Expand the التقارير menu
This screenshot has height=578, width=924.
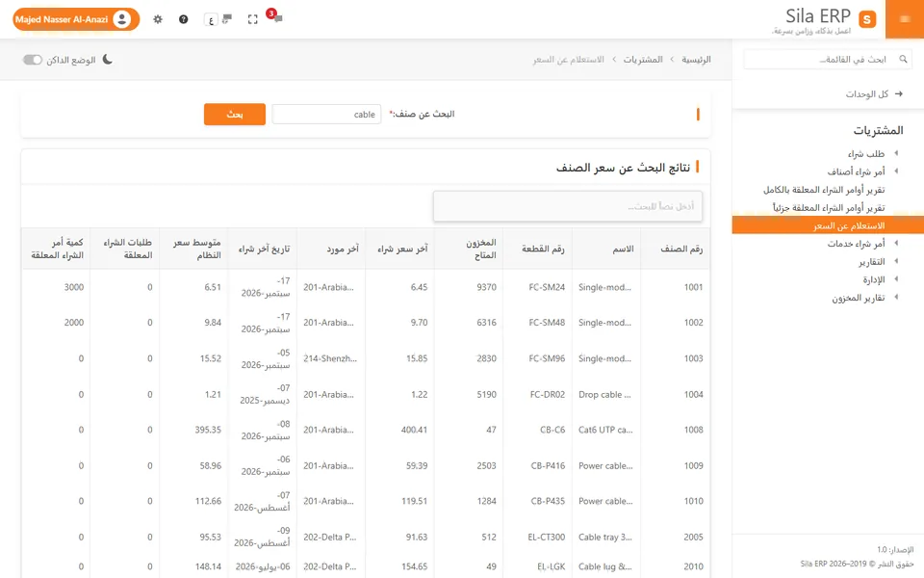(x=872, y=261)
